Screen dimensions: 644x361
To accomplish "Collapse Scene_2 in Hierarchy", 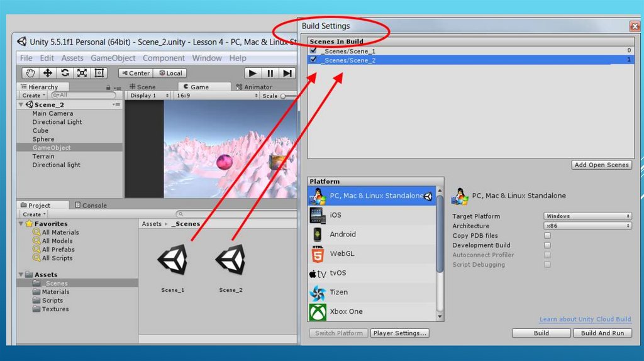I will click(x=21, y=105).
